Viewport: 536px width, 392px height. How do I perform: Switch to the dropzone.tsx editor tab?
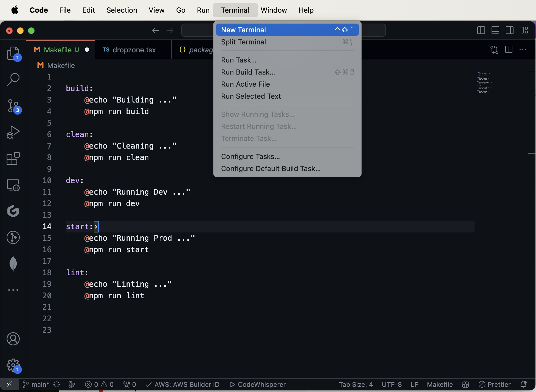(x=133, y=50)
